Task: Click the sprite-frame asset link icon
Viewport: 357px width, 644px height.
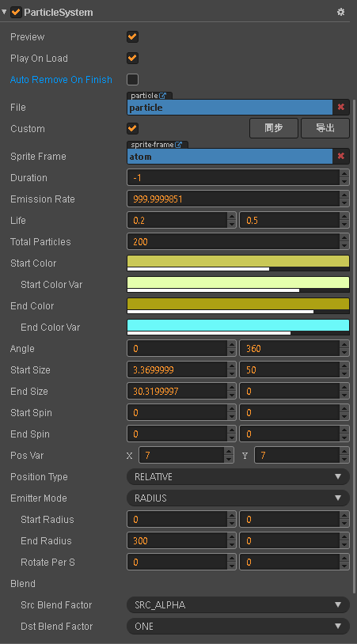Action: (x=178, y=145)
